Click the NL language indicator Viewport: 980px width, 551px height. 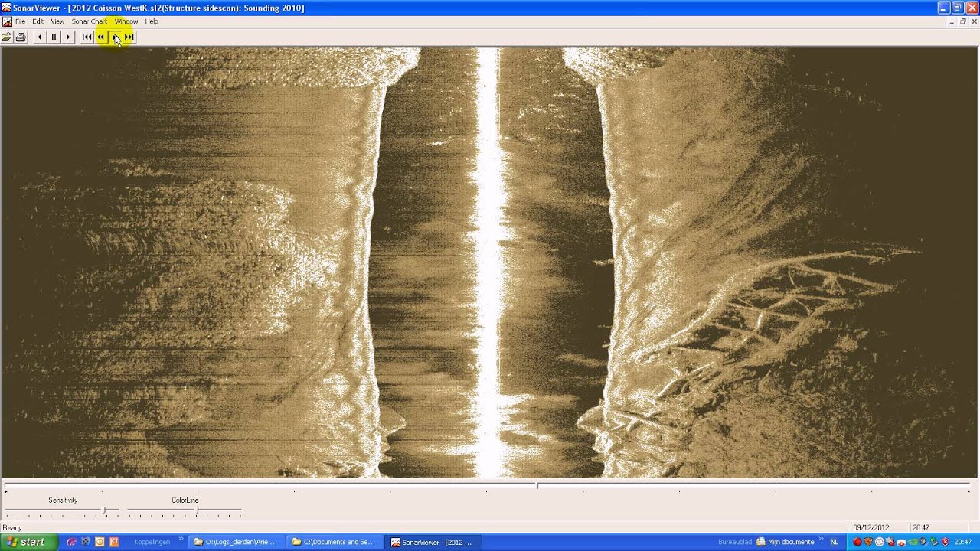[x=835, y=542]
